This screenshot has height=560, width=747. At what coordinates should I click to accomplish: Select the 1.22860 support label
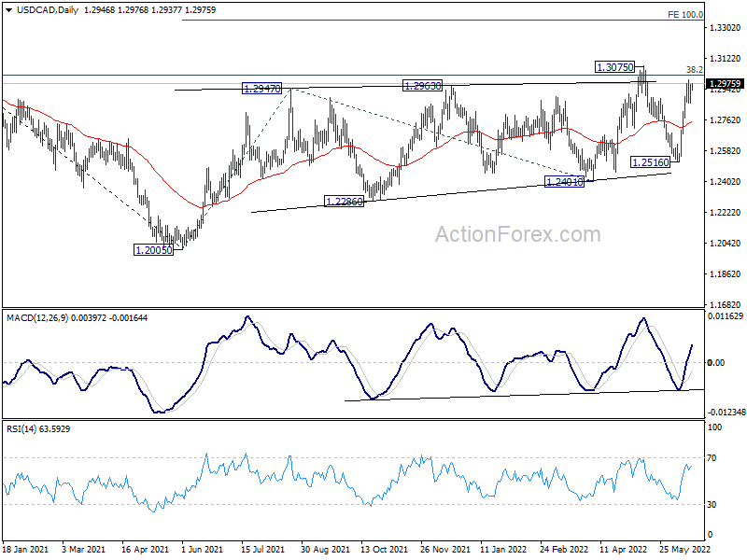(343, 201)
